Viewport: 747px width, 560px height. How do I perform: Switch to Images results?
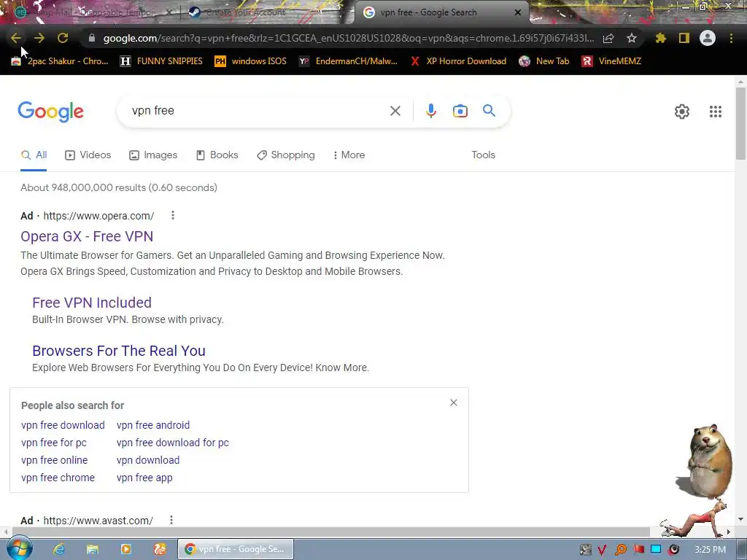[153, 155]
